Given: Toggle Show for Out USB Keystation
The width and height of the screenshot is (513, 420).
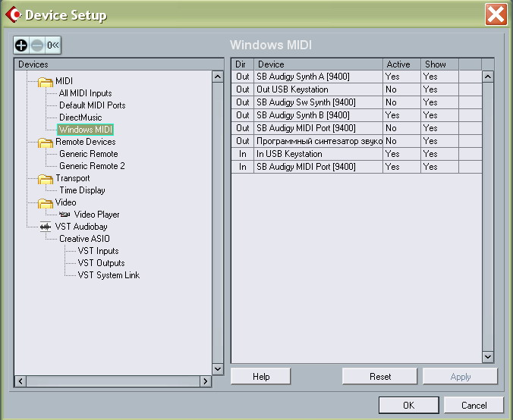Looking at the screenshot, I should 439,89.
